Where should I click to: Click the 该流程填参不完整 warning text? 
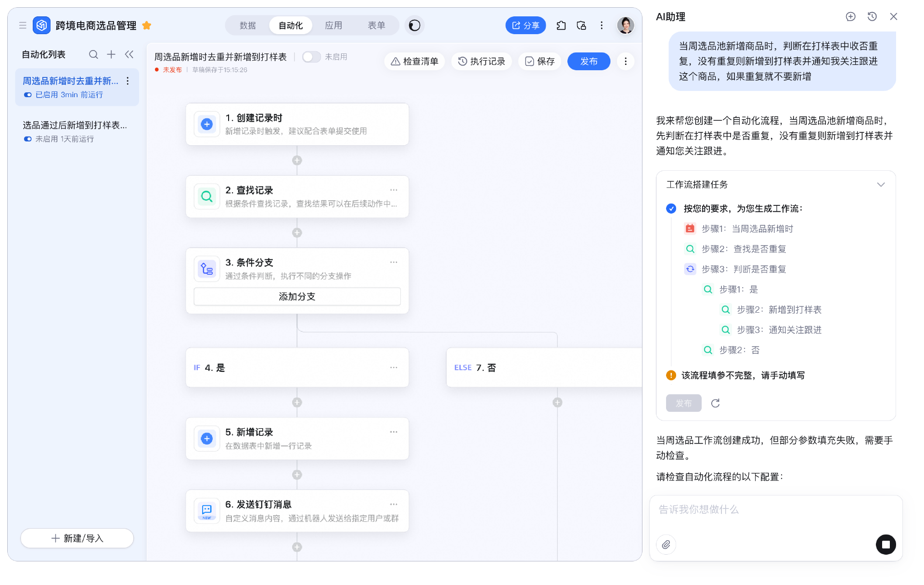[x=743, y=375]
